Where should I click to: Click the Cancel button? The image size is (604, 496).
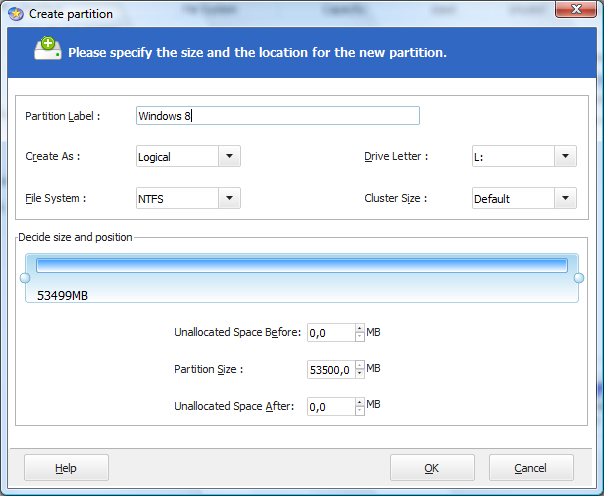point(531,468)
